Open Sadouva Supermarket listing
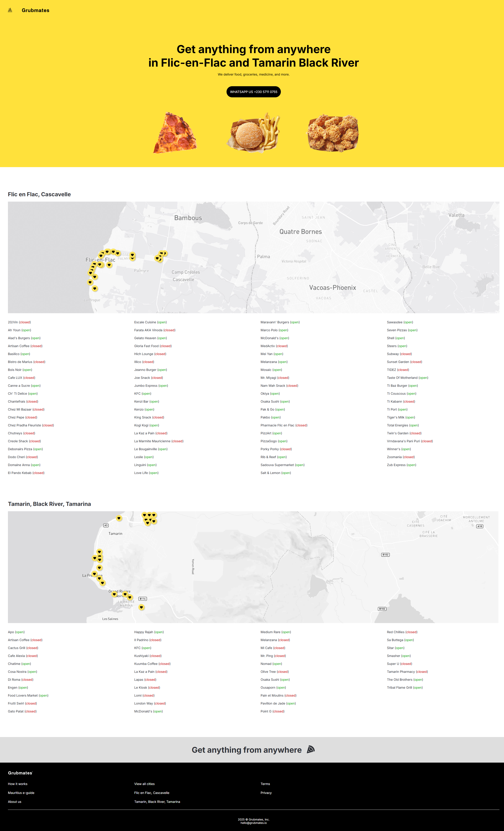This screenshot has height=831, width=504. 282,465
